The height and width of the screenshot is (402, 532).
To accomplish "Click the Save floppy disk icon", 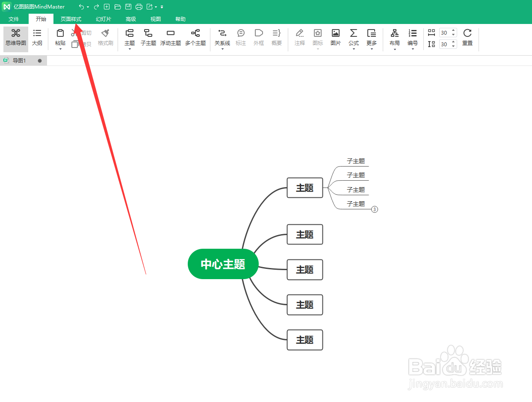I will pyautogui.click(x=128, y=7).
